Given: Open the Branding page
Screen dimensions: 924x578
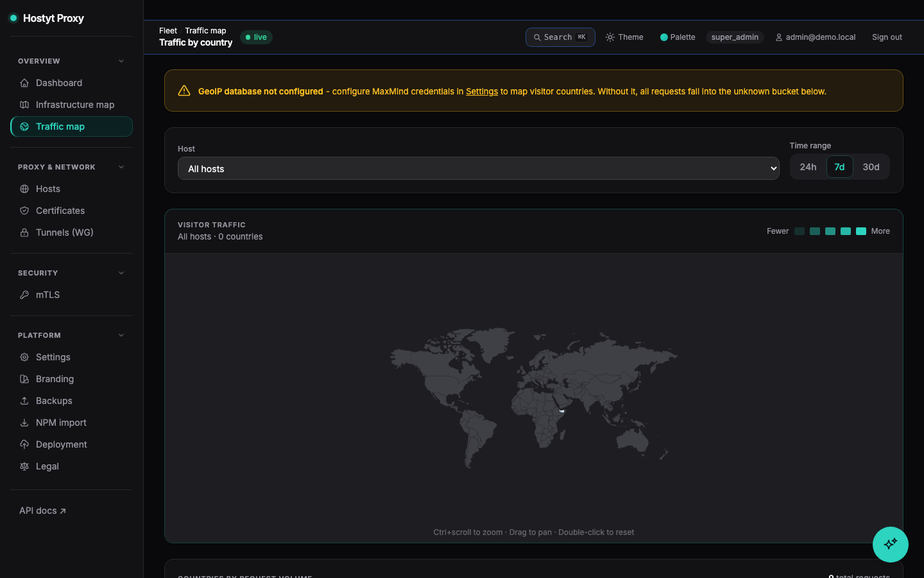Looking at the screenshot, I should click(x=71, y=379).
